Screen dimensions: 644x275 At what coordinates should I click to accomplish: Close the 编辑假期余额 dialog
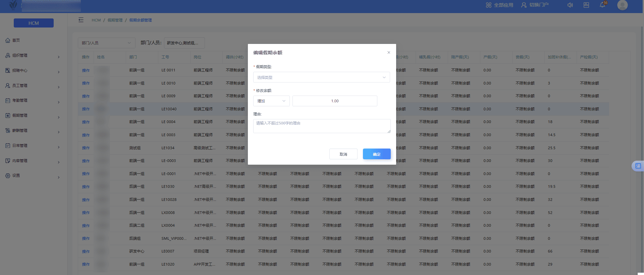tap(389, 52)
